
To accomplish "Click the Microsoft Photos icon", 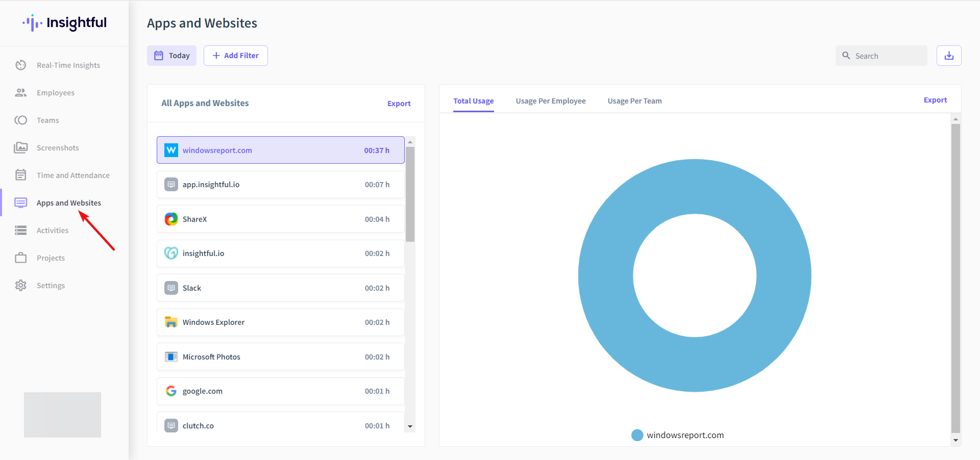I will pyautogui.click(x=171, y=357).
